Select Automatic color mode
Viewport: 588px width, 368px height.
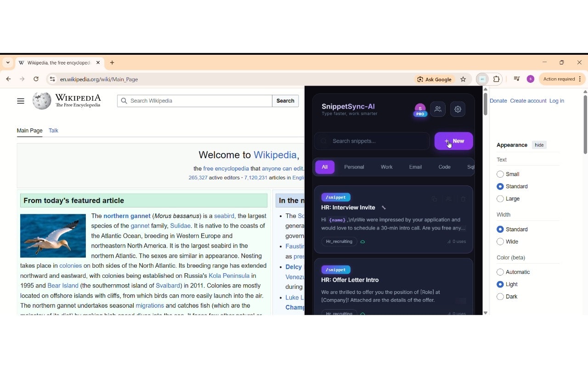coord(500,272)
